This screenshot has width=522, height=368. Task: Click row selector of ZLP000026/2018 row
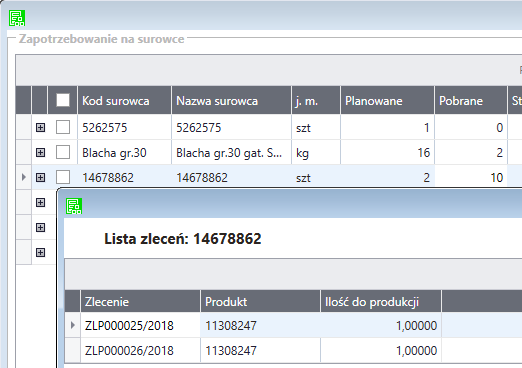click(x=72, y=350)
